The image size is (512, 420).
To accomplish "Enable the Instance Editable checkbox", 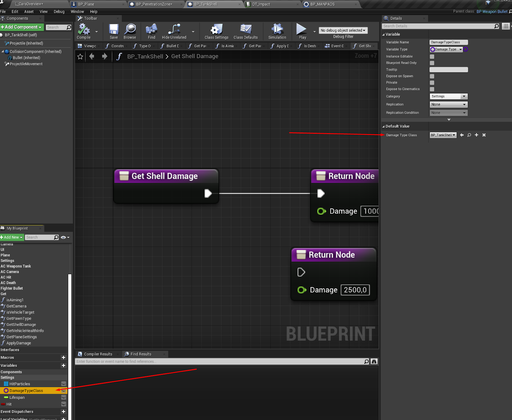I will (432, 57).
